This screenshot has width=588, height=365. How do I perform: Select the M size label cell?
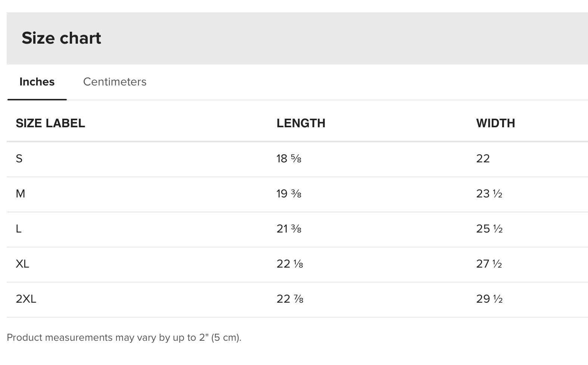pyautogui.click(x=20, y=194)
